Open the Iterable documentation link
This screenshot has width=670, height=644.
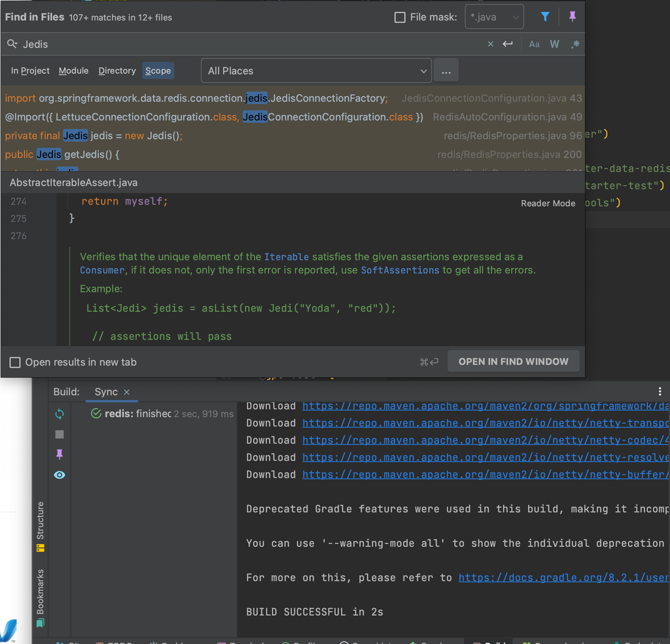pyautogui.click(x=286, y=257)
